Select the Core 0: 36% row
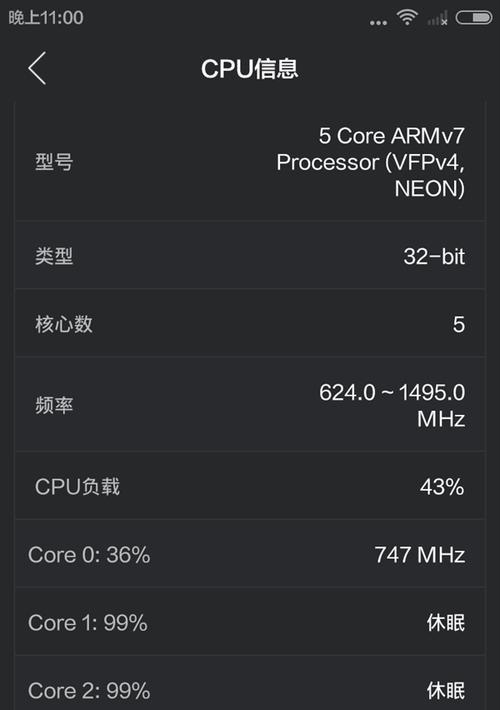500x710 pixels. (x=250, y=554)
